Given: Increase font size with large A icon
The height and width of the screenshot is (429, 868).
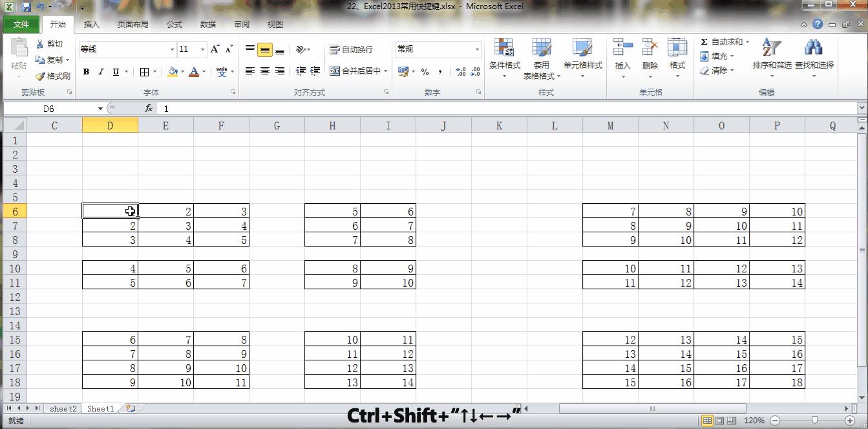Looking at the screenshot, I should click(x=215, y=49).
